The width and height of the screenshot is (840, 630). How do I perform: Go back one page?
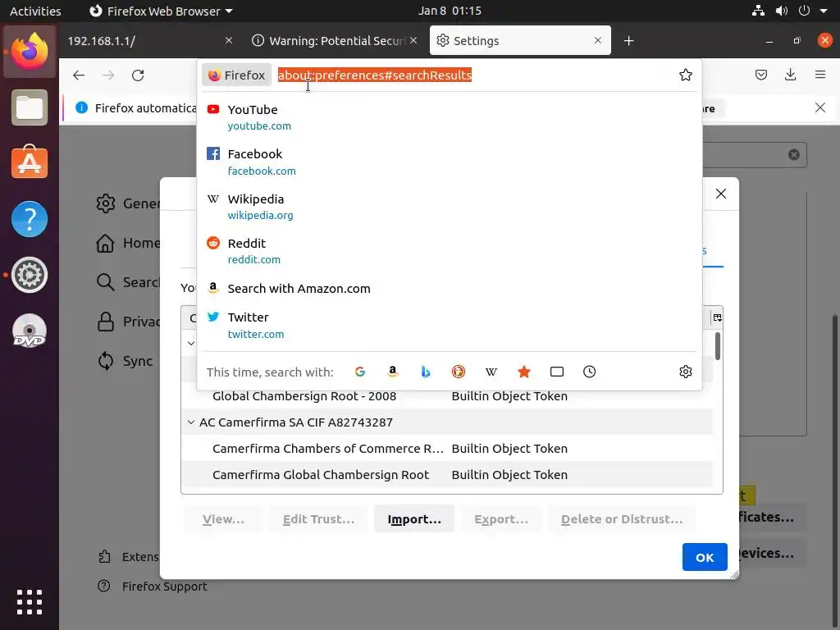tap(79, 75)
